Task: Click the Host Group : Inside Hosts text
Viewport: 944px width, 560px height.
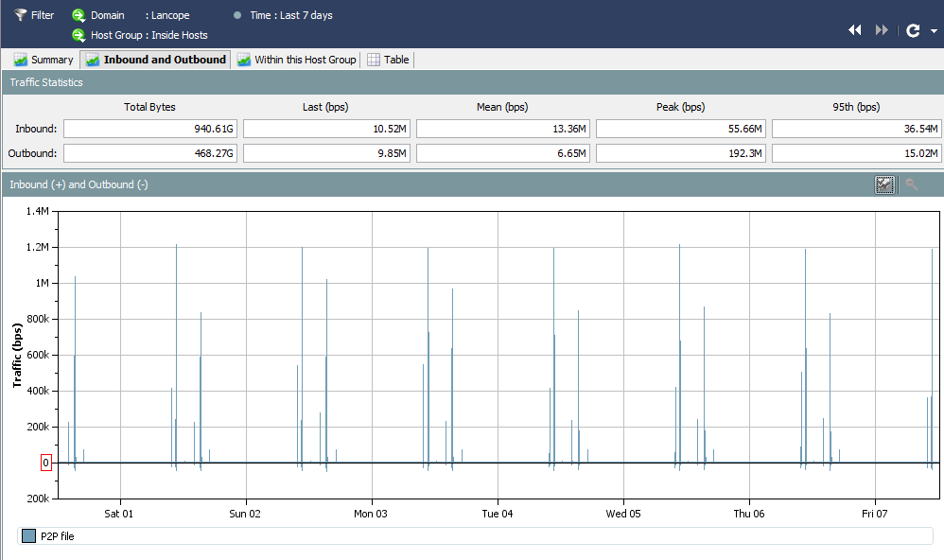Action: pos(149,35)
